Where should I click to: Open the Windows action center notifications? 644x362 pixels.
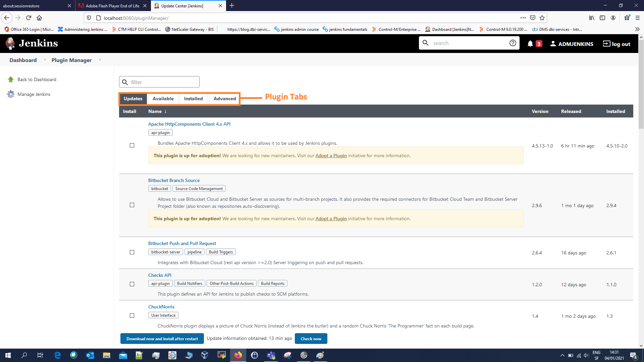[634, 355]
